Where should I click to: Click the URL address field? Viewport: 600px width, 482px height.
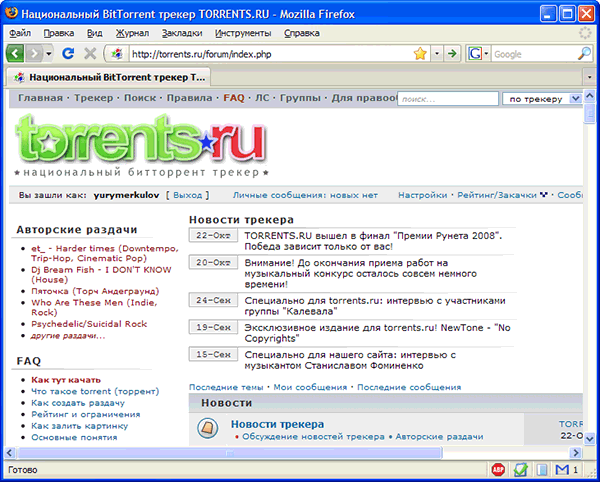click(x=270, y=54)
